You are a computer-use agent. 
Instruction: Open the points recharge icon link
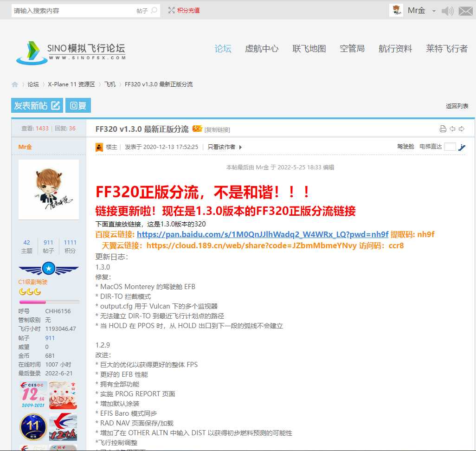(172, 10)
